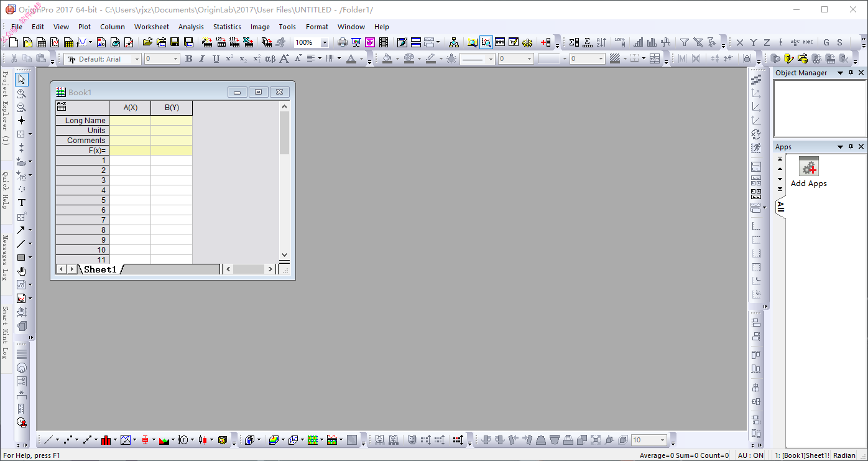Click the Sort A-Z icon
Screen dimensions: 868x461
601,42
